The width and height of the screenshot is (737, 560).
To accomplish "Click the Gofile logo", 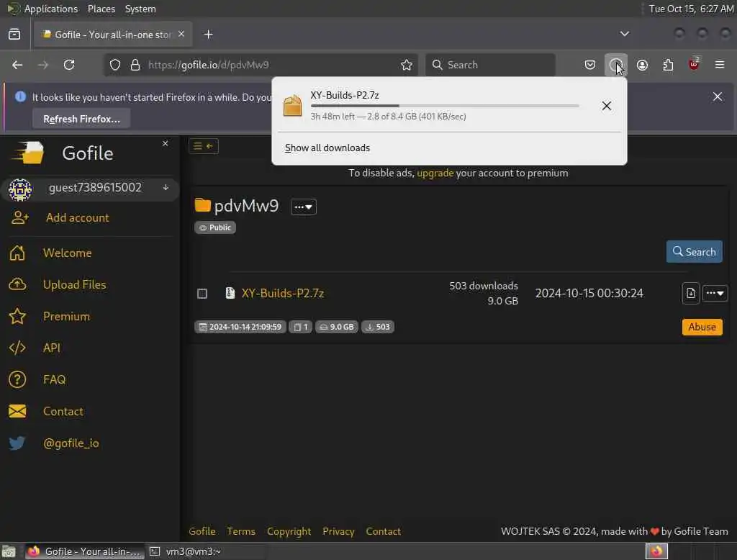I will (28, 153).
